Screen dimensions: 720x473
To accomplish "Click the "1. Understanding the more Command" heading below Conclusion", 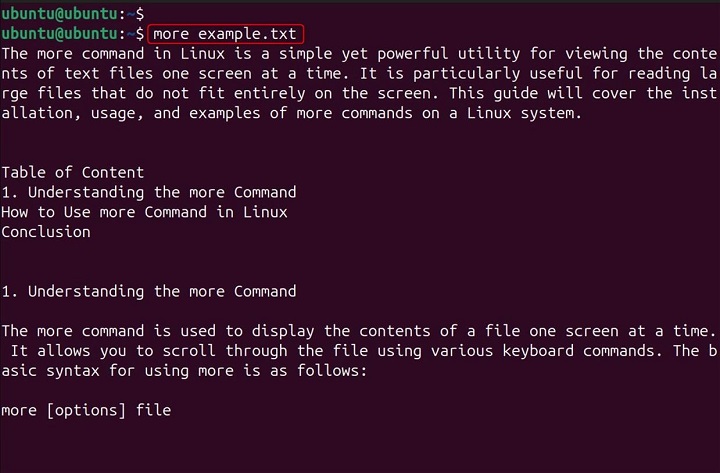I will point(149,292).
